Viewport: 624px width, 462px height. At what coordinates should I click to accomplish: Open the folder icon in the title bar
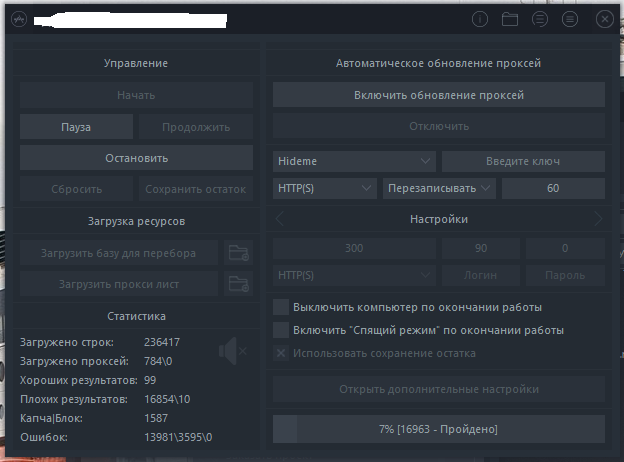[x=509, y=19]
